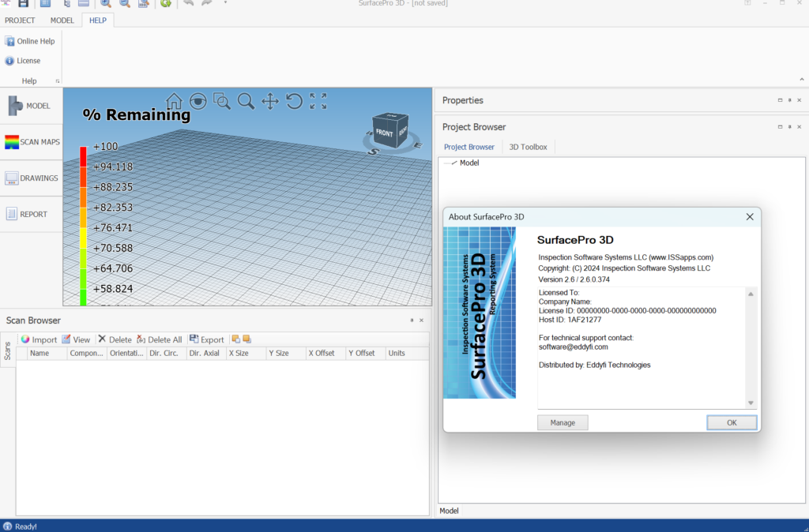Select the Model node in project tree
This screenshot has height=532, width=809.
pos(469,163)
